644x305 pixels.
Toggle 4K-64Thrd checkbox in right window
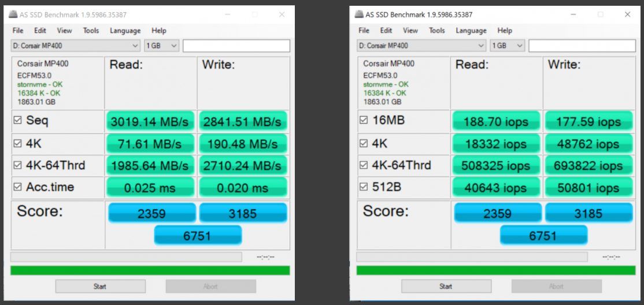point(364,165)
